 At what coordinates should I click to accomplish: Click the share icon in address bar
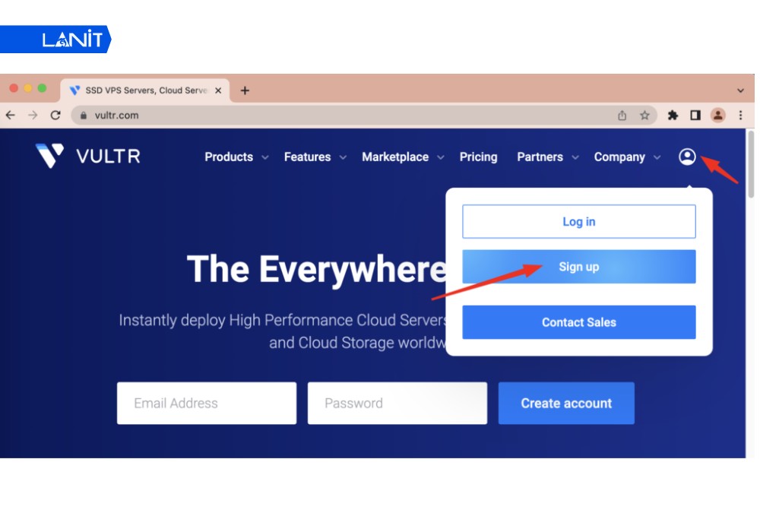(x=622, y=116)
